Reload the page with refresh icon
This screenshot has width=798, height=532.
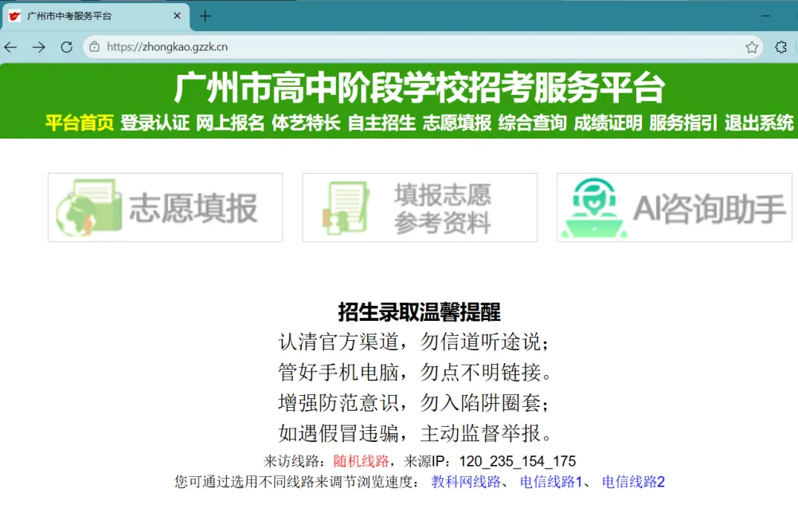(67, 47)
